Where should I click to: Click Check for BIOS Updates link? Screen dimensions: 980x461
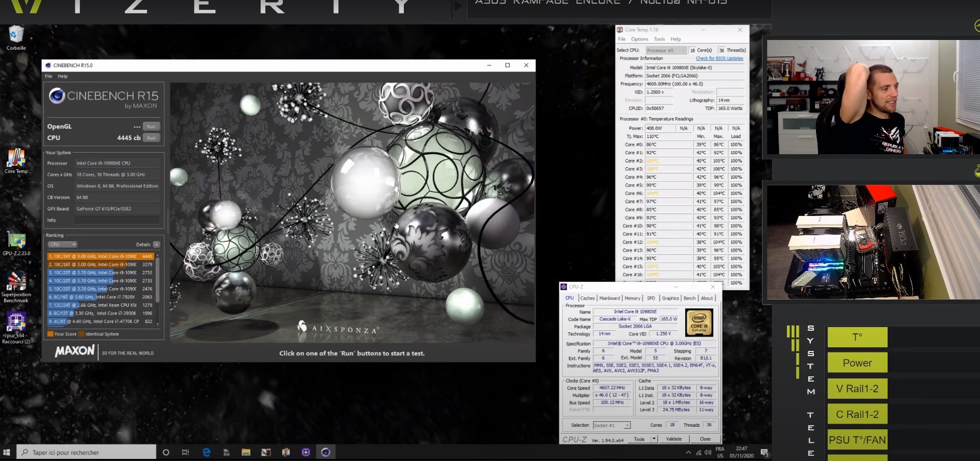pyautogui.click(x=719, y=59)
